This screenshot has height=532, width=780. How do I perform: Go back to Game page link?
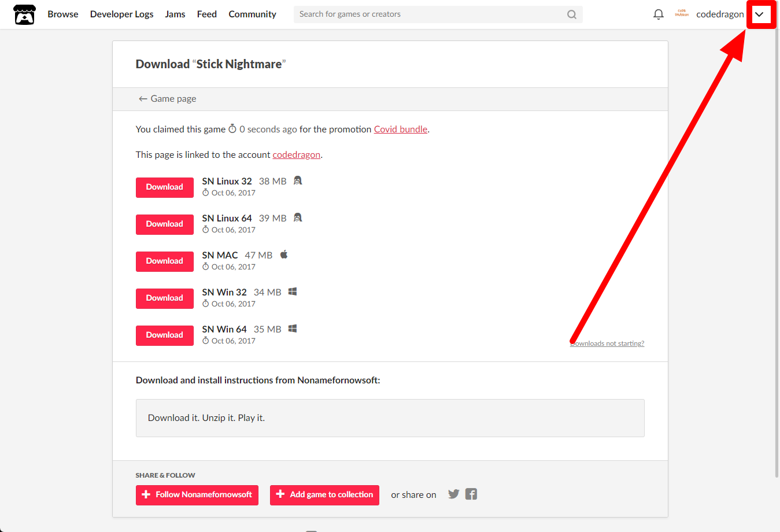[x=167, y=99]
